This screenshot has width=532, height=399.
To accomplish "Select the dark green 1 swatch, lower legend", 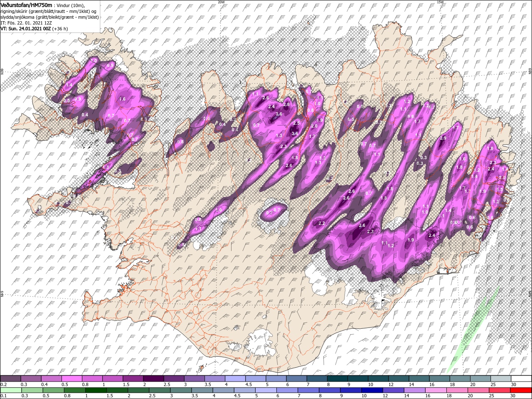I will pyautogui.click(x=96, y=390).
